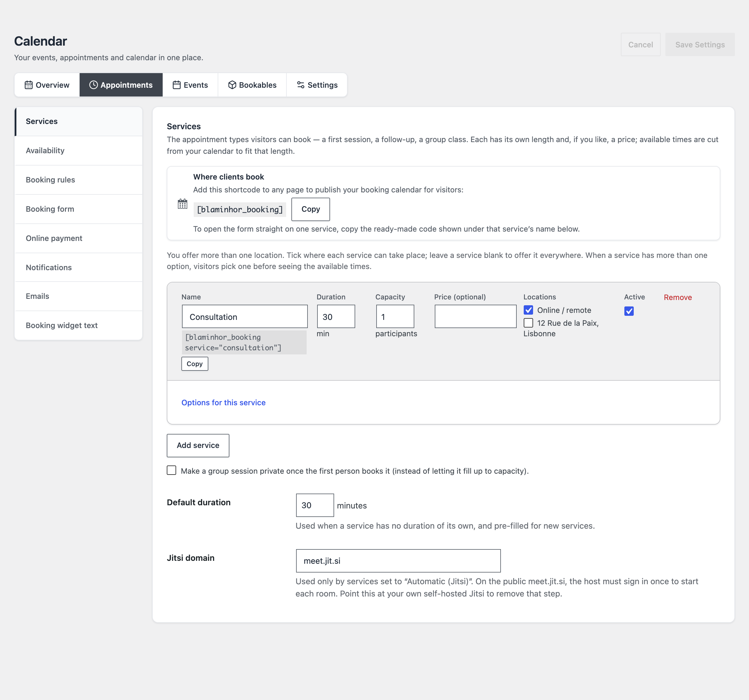This screenshot has width=749, height=700.
Task: Click the 'Where clients book' heading
Action: pos(228,177)
